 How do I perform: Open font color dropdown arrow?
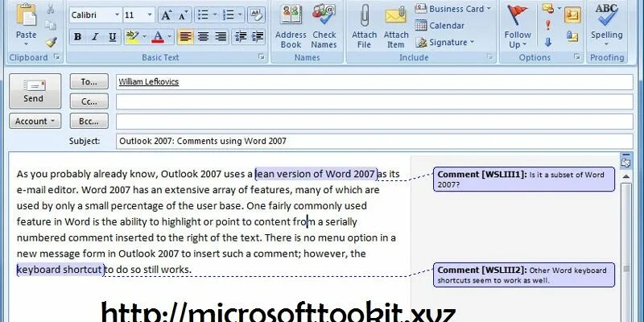click(x=169, y=37)
